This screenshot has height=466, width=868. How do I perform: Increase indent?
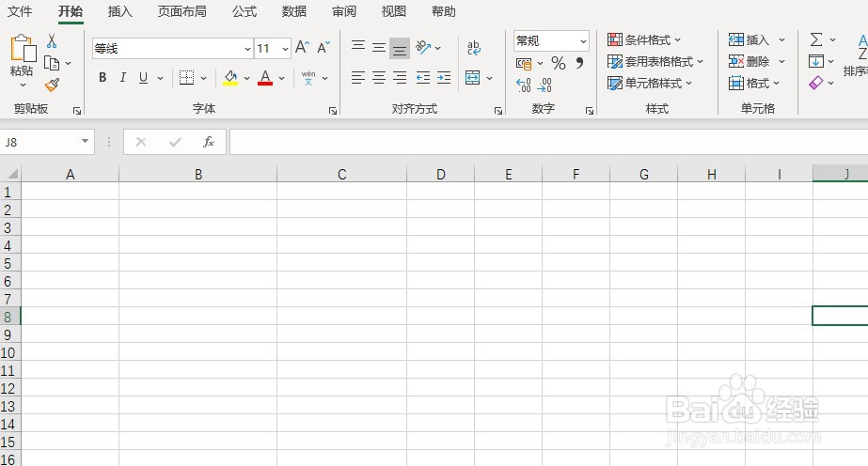pyautogui.click(x=444, y=78)
